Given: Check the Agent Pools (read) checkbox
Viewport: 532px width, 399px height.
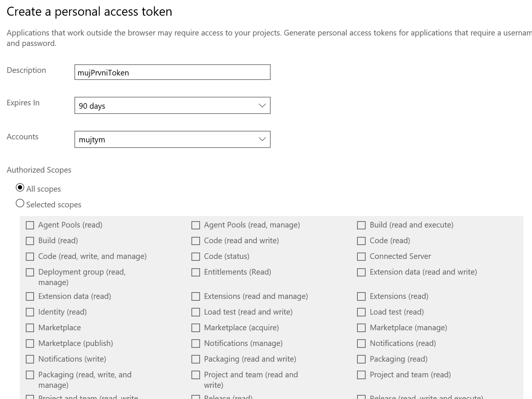Looking at the screenshot, I should tap(30, 225).
